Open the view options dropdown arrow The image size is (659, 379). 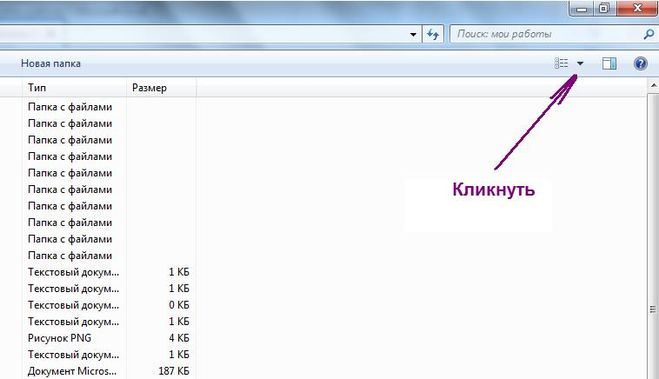pos(580,63)
